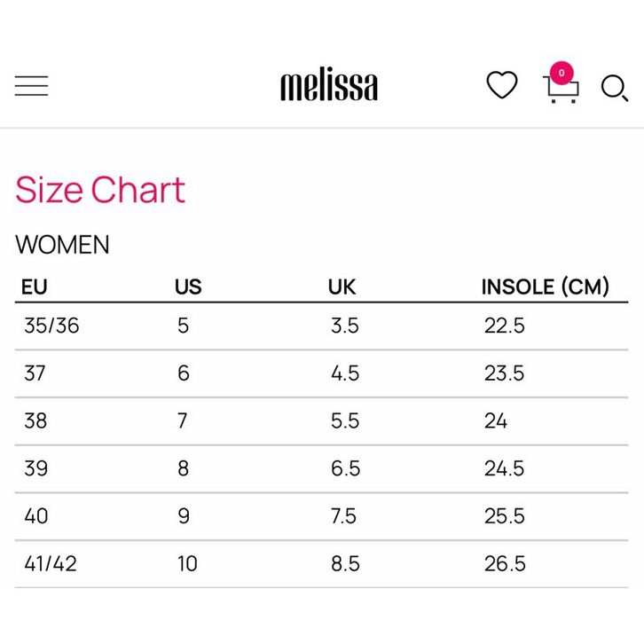Click the EU 38 size cell

coord(35,420)
